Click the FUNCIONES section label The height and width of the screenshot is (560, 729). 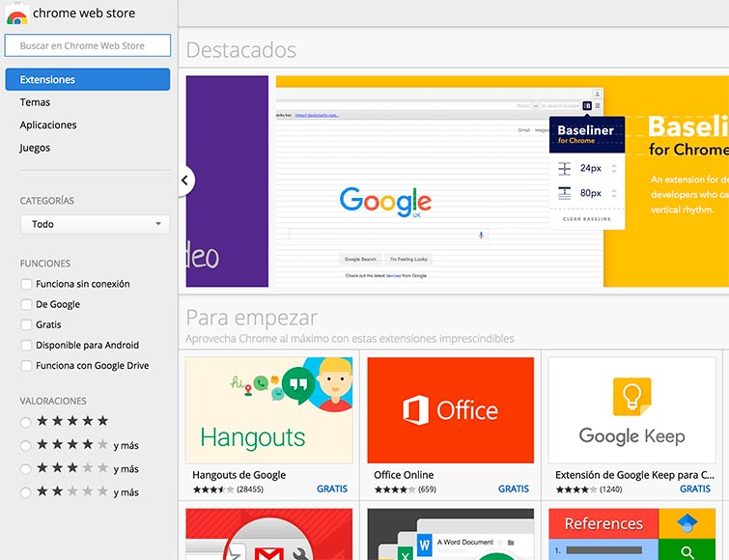(45, 264)
